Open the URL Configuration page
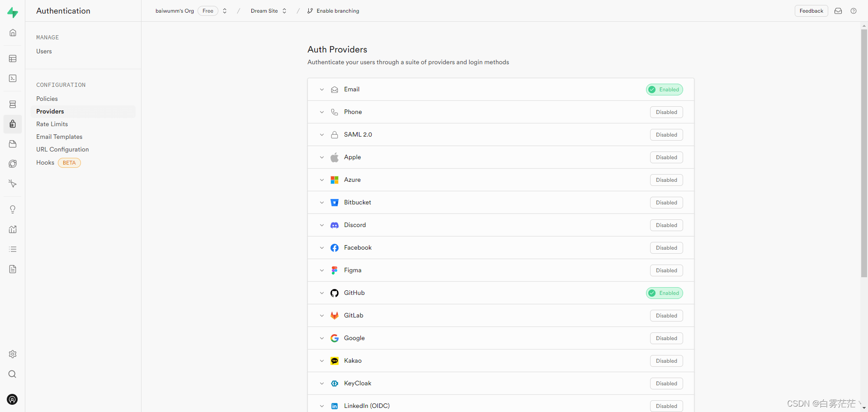Image resolution: width=868 pixels, height=412 pixels. pyautogui.click(x=62, y=149)
